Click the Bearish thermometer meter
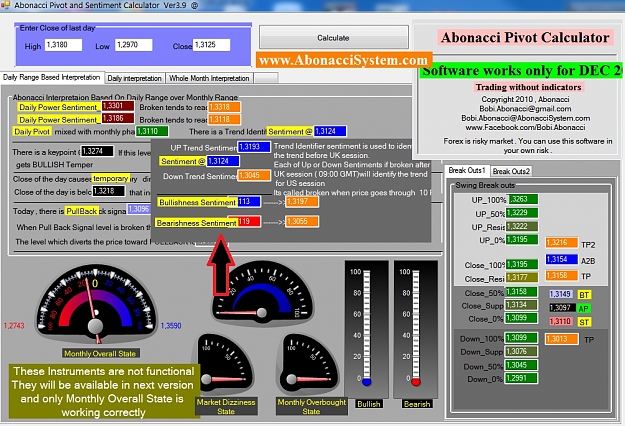This screenshot has width=625, height=426. [416, 329]
